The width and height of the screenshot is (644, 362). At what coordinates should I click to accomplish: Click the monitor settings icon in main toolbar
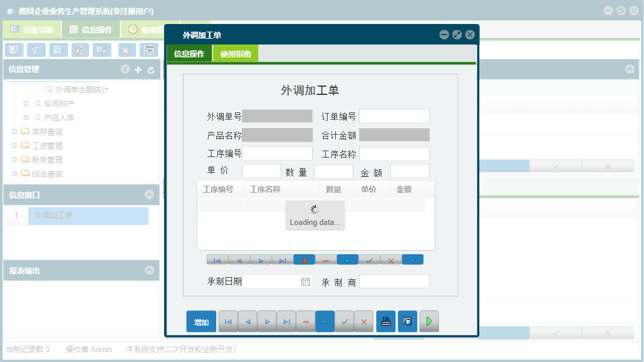click(102, 50)
